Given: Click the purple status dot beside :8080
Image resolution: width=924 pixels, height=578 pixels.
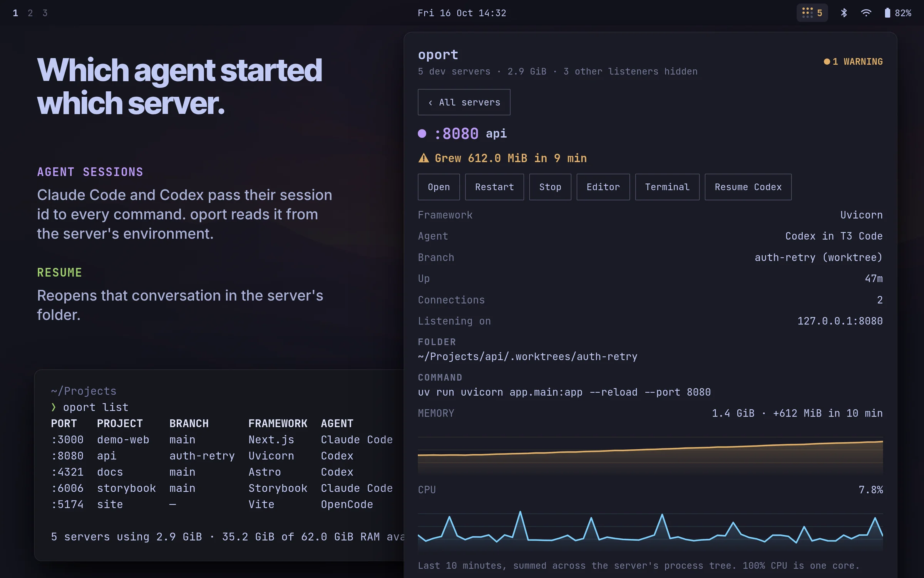Looking at the screenshot, I should (422, 133).
